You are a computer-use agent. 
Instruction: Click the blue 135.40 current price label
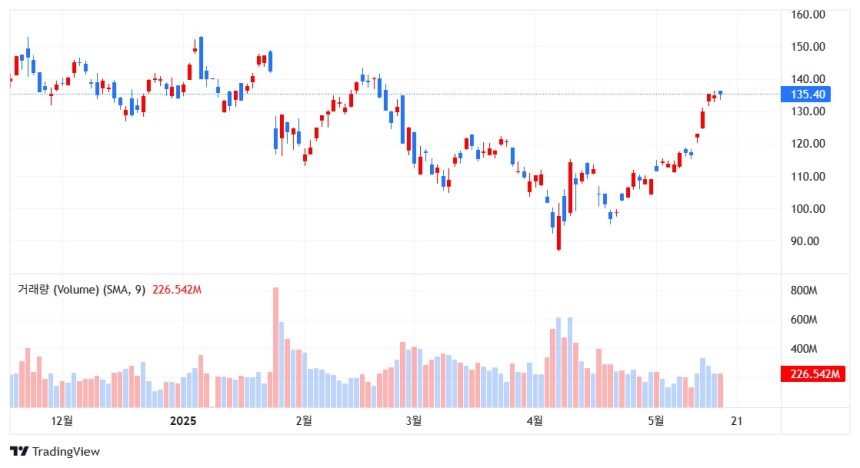tap(806, 94)
